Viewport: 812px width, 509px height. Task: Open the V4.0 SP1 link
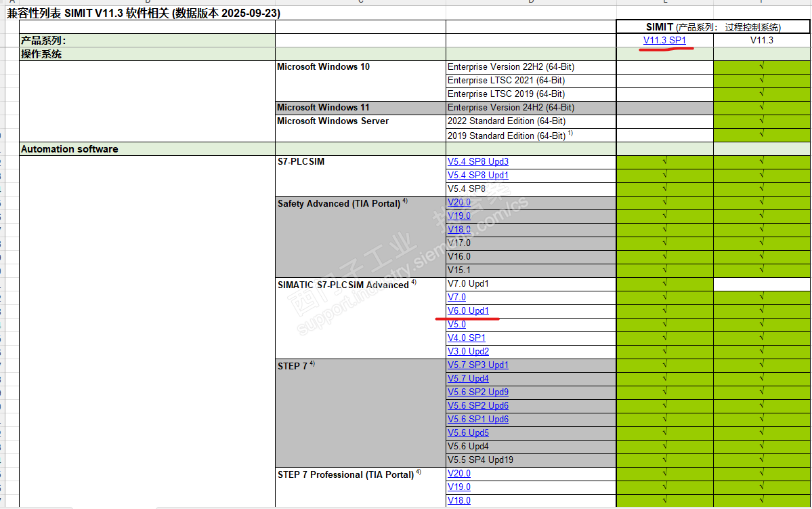pyautogui.click(x=467, y=338)
